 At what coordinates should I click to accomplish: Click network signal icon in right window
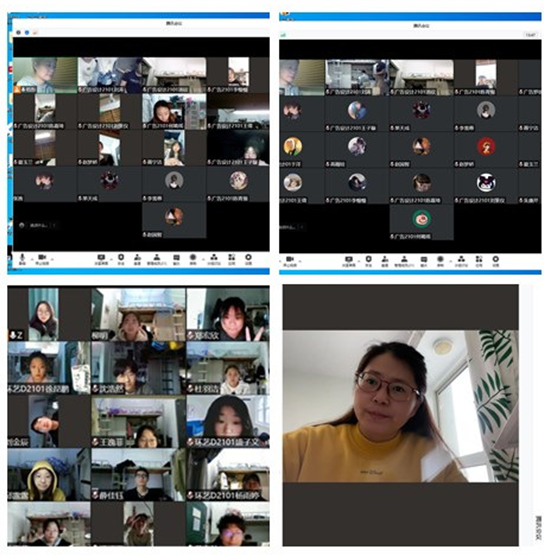click(283, 35)
